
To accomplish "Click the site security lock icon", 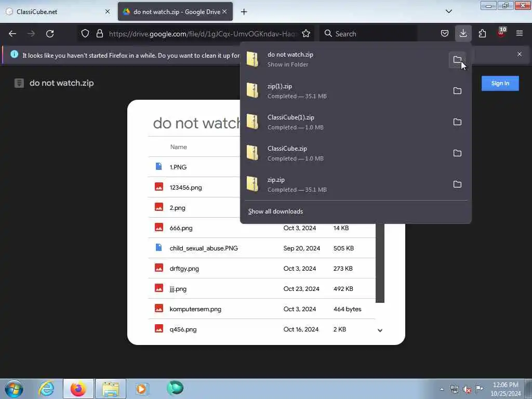I will pos(99,34).
